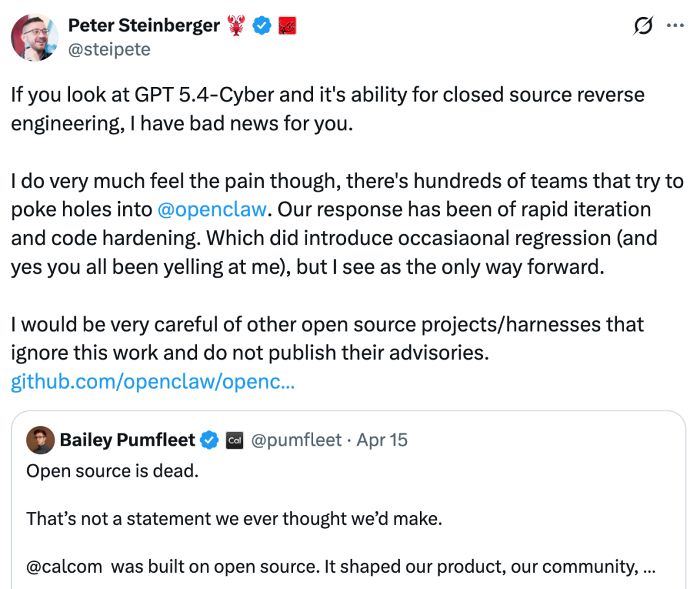The height and width of the screenshot is (589, 700).
Task: Click Peter Steinberger's profile avatar
Action: click(x=35, y=37)
